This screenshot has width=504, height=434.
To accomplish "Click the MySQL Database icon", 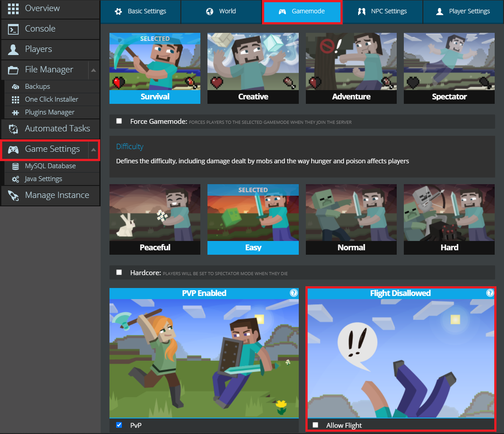I will tap(16, 166).
